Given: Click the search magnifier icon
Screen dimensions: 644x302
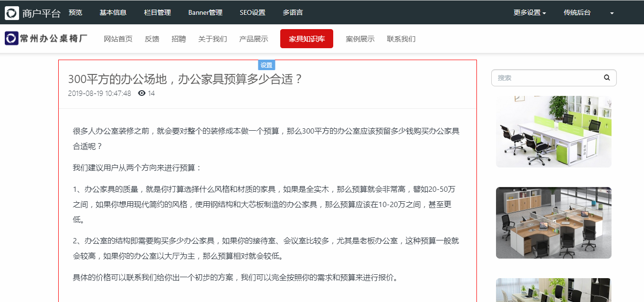Looking at the screenshot, I should (x=607, y=78).
